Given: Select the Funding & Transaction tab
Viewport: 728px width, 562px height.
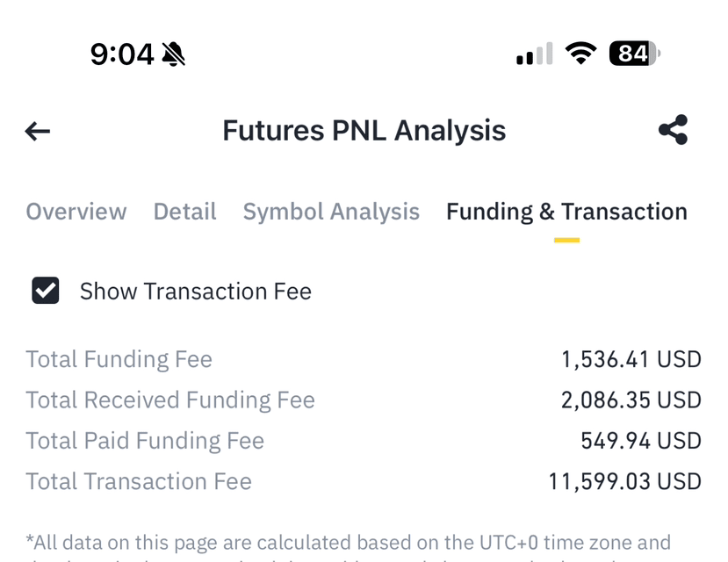Looking at the screenshot, I should click(566, 213).
